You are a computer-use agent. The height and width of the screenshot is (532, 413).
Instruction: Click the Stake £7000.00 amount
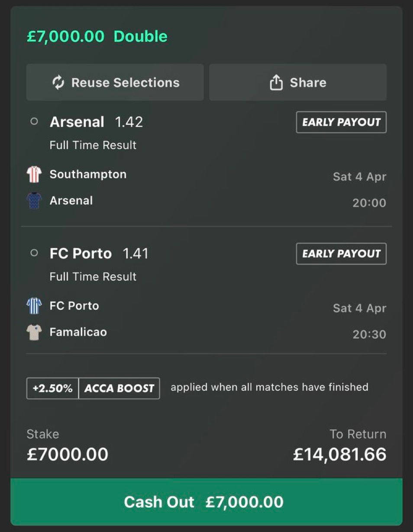pos(68,454)
